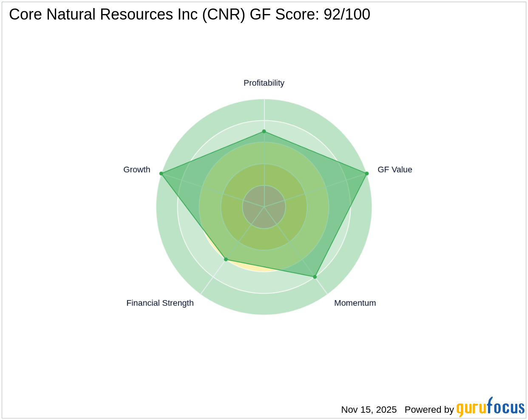Viewport: 528px width, 420px height.
Task: Click the center of the radar chart
Action: tap(264, 208)
